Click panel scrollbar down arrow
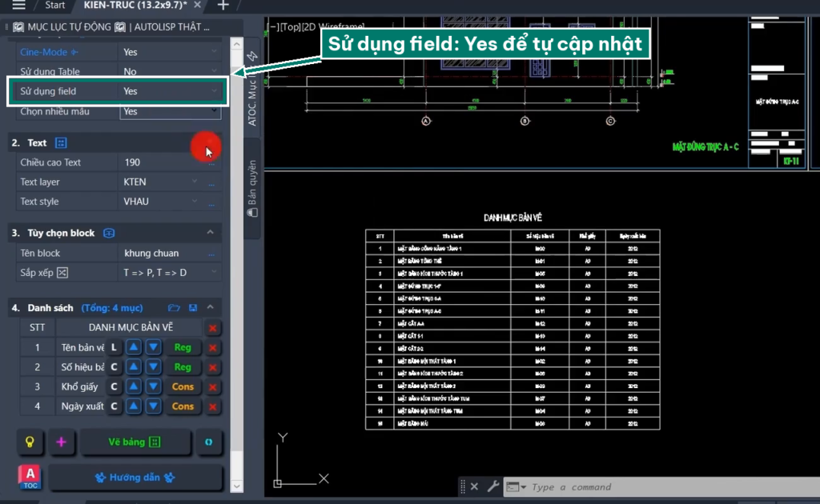This screenshot has width=820, height=504. pos(236,486)
